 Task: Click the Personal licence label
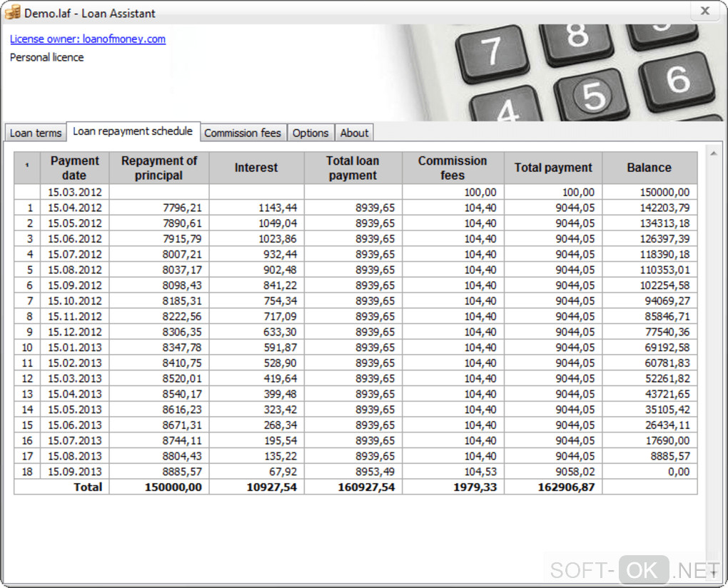click(x=47, y=58)
